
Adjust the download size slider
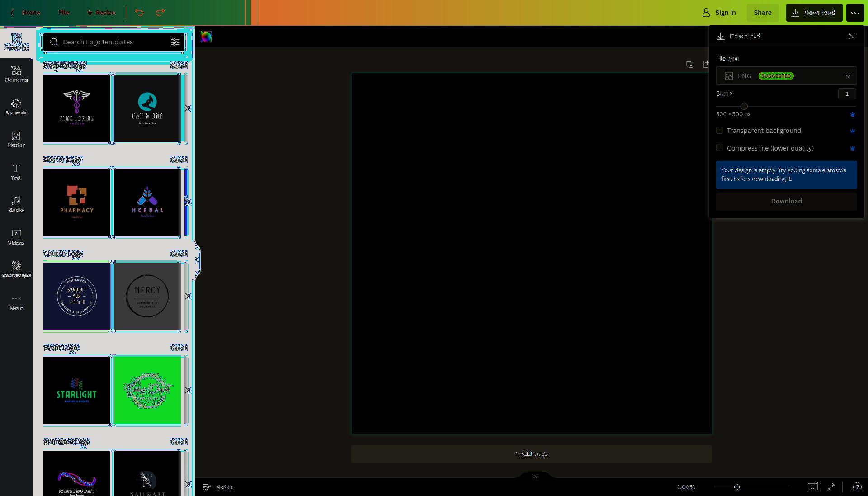point(744,106)
